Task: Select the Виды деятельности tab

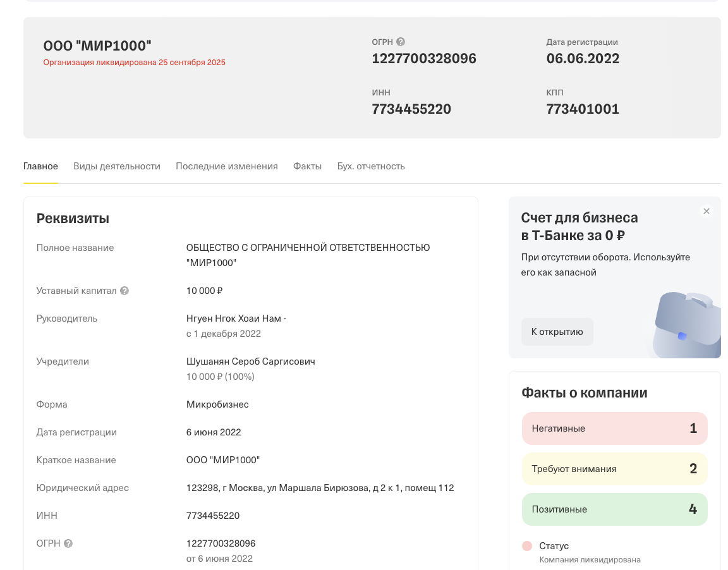Action: [x=117, y=166]
